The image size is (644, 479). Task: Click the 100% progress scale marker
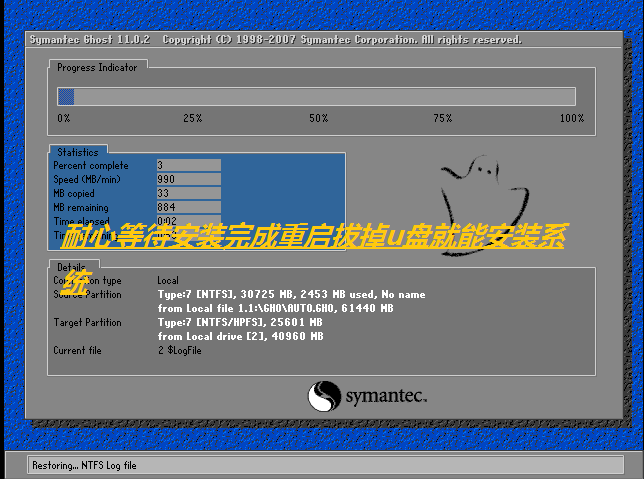pos(571,118)
